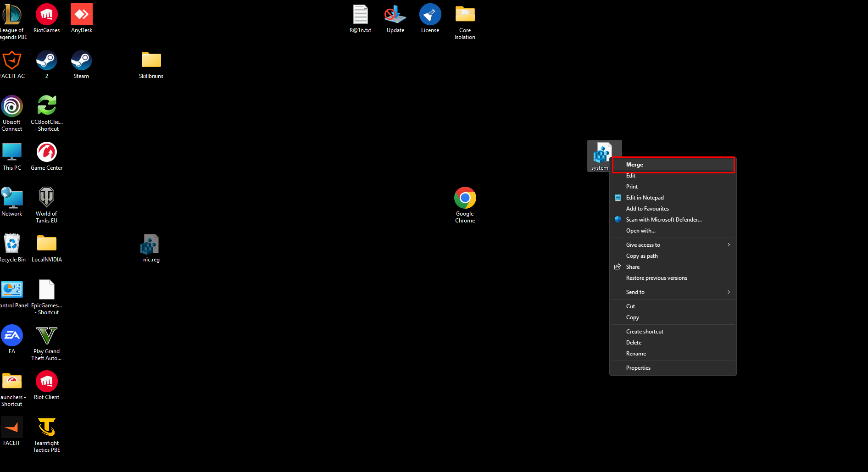Select the LocalNVIDIA folder
The image size is (868, 472).
coord(46,248)
